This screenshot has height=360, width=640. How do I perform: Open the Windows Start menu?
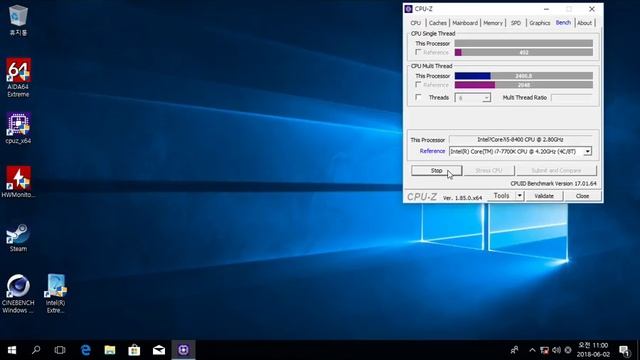(x=12, y=350)
